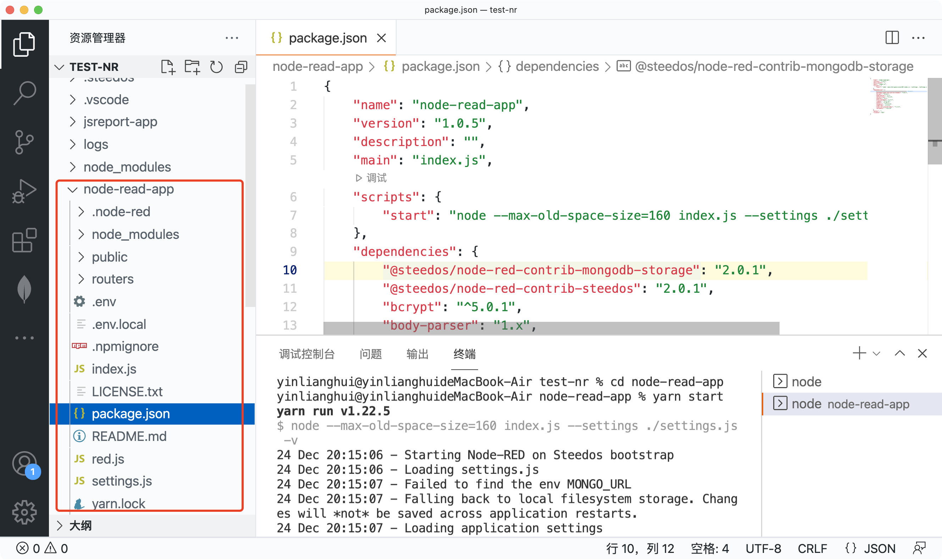942x560 pixels.
Task: Open Explorer views and more actions menu
Action: (x=232, y=38)
